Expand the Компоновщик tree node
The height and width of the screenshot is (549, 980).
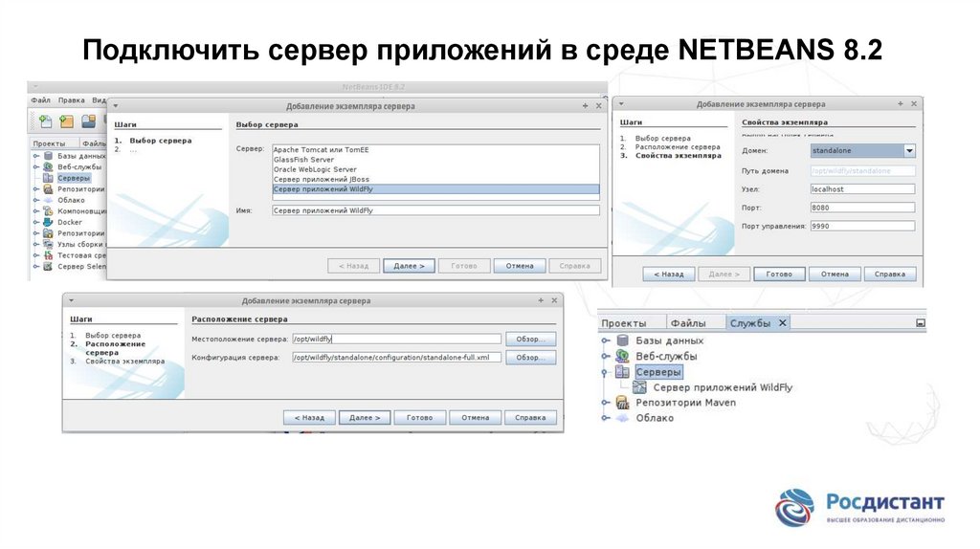[x=36, y=211]
